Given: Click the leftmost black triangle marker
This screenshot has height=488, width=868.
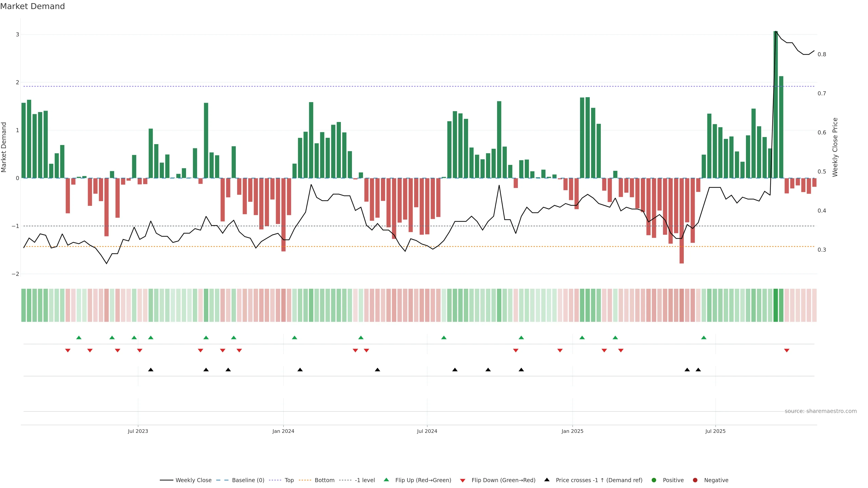Looking at the screenshot, I should [151, 370].
